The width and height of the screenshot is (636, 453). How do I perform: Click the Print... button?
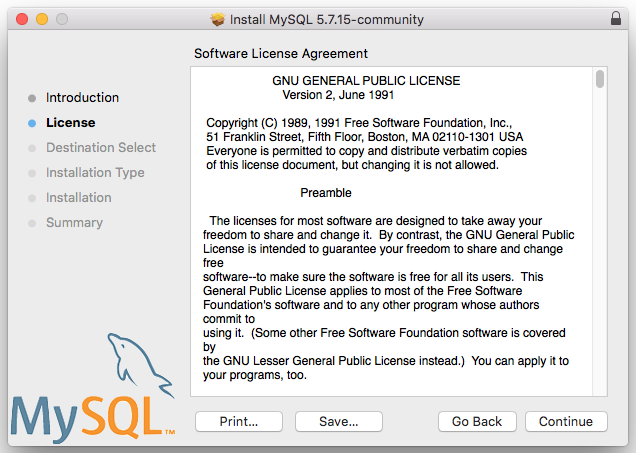click(x=239, y=421)
